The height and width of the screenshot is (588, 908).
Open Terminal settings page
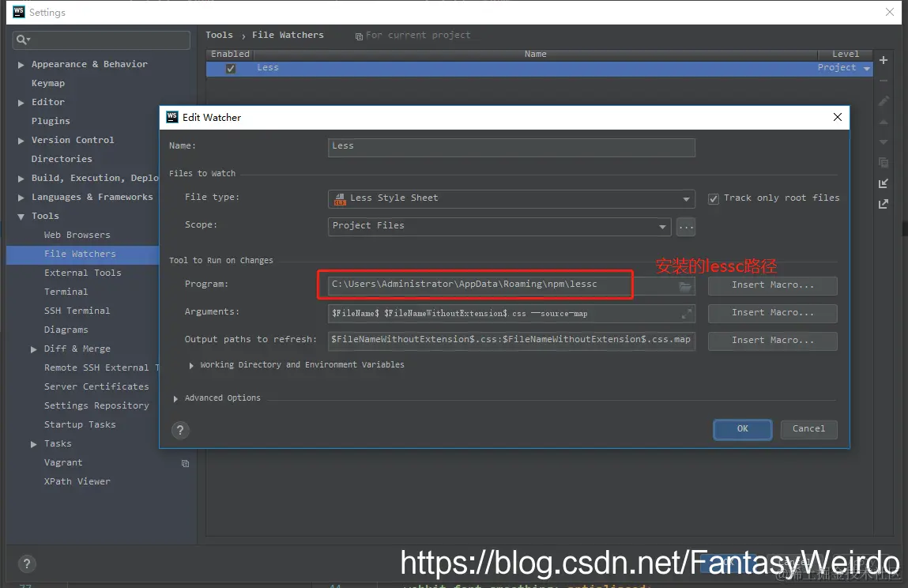[66, 292]
